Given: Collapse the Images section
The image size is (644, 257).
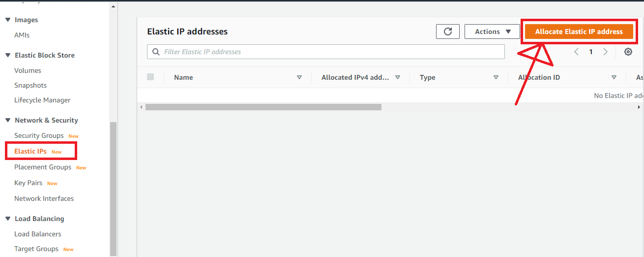Looking at the screenshot, I should tap(7, 20).
